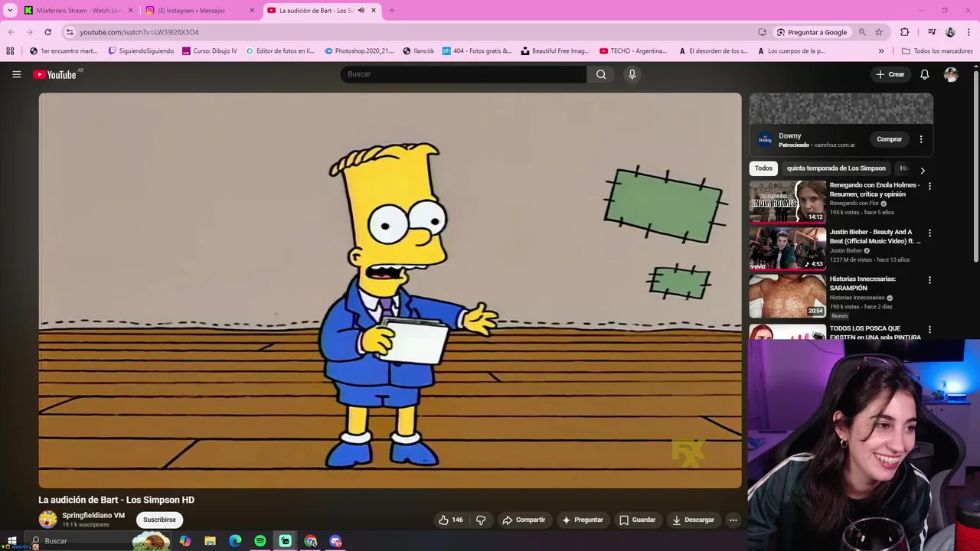This screenshot has height=551, width=980.
Task: Switch to Instagram Mensajes browser tab
Action: (198, 11)
